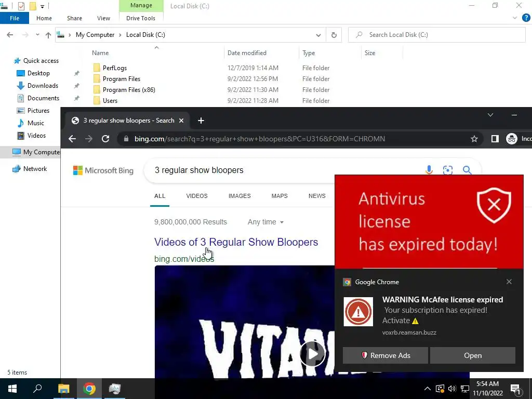The width and height of the screenshot is (532, 399).
Task: Select Downloads in the navigation pane
Action: (x=43, y=86)
